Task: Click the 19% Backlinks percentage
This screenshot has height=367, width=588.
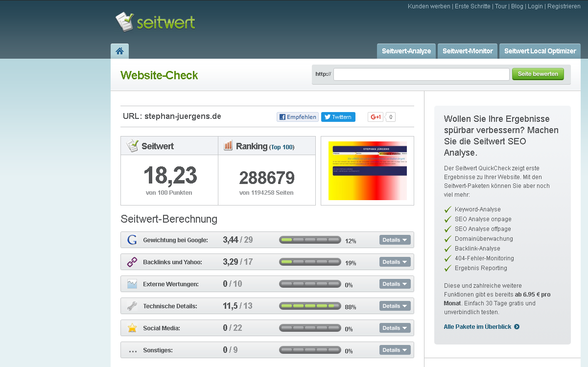Action: point(351,263)
